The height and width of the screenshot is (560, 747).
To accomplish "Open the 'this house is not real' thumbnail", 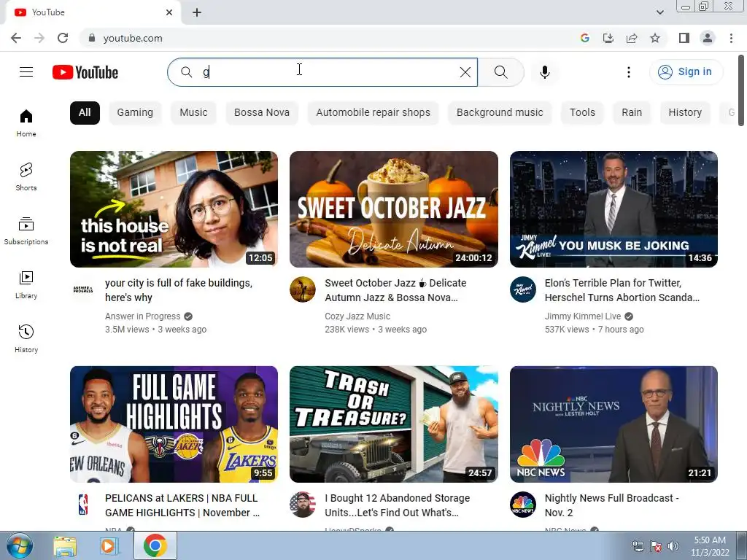I will 174,209.
